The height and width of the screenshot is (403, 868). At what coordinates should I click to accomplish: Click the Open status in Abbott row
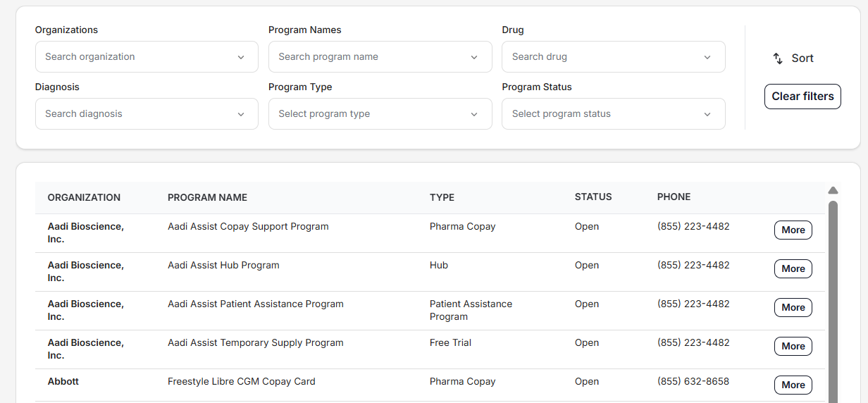(587, 381)
